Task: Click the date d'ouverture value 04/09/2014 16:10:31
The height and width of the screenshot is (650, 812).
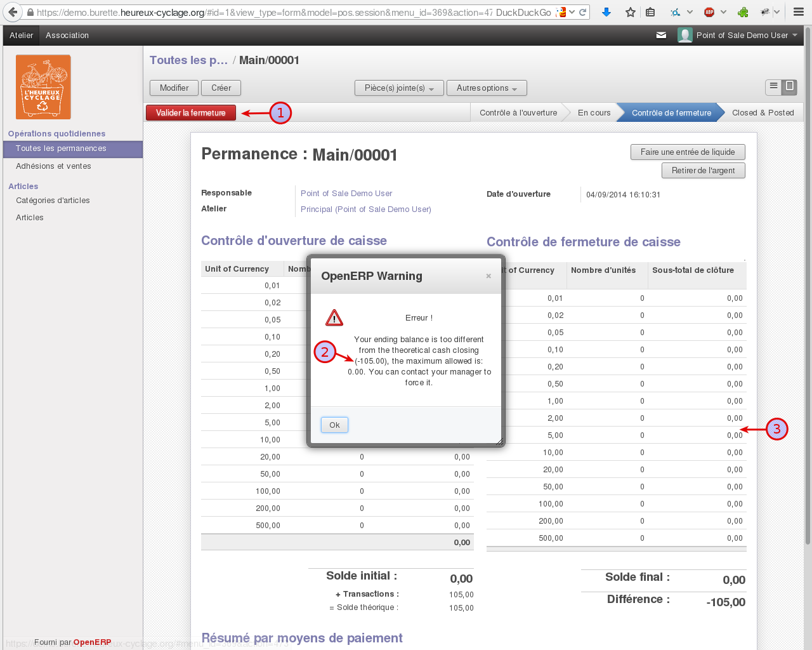Action: click(x=624, y=195)
